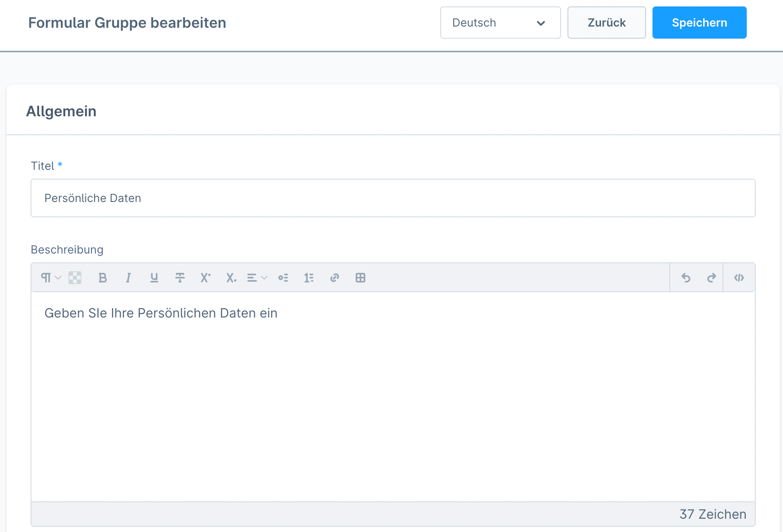Focus the Titel input field

[393, 198]
